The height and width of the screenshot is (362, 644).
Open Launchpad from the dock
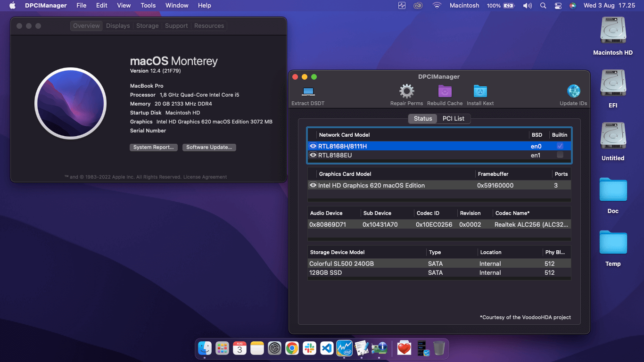point(222,348)
